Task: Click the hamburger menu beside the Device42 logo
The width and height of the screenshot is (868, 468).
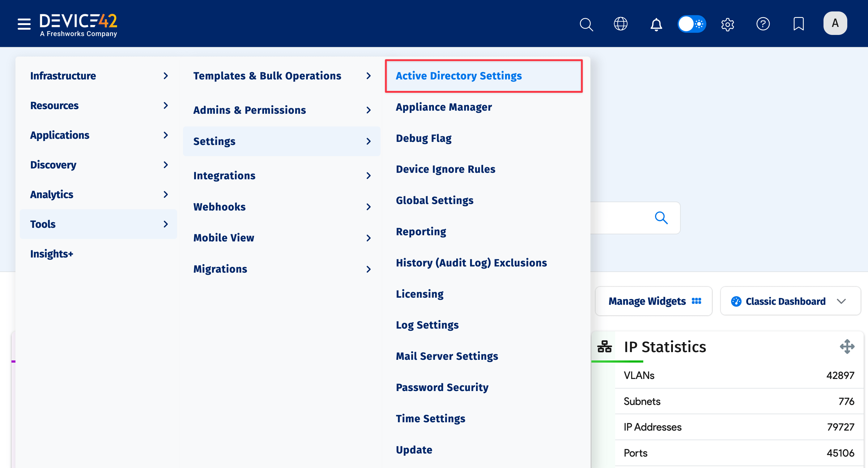Action: click(x=24, y=24)
